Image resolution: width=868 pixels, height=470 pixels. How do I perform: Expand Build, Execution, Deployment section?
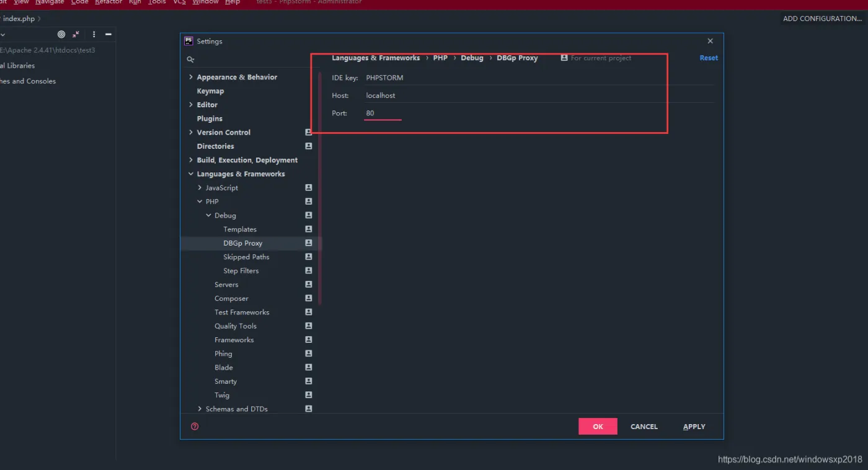191,160
